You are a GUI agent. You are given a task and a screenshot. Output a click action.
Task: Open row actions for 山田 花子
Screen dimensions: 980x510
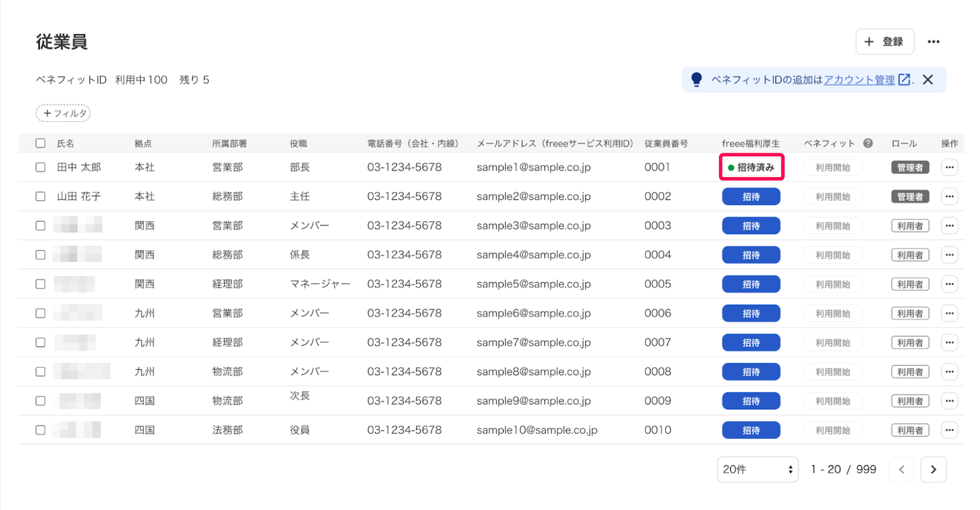[949, 197]
